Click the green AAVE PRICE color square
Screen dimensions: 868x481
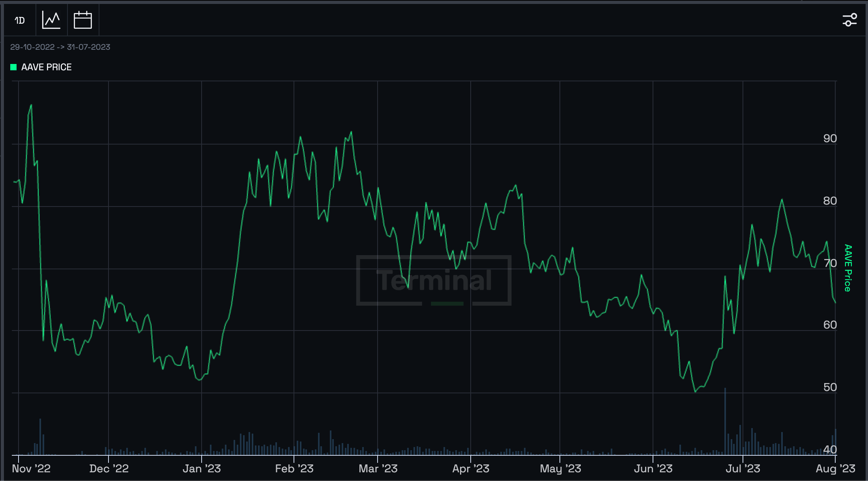(13, 67)
